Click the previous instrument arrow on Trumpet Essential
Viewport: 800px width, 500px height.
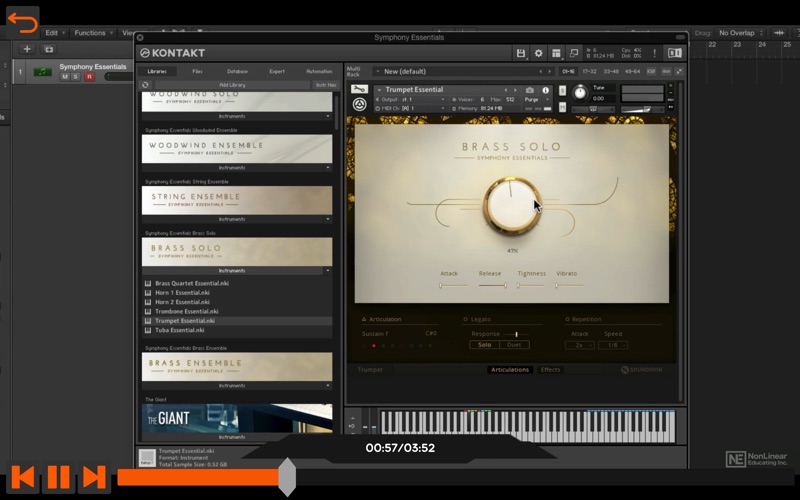pyautogui.click(x=506, y=90)
